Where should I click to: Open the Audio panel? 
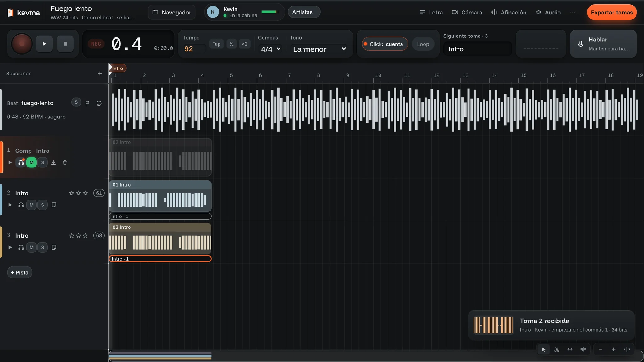point(548,12)
